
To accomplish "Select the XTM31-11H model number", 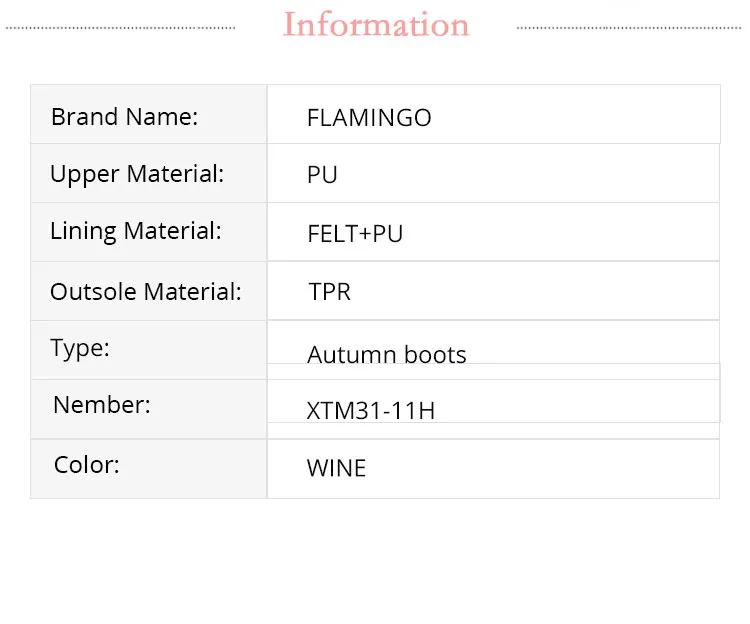I will click(x=371, y=409).
